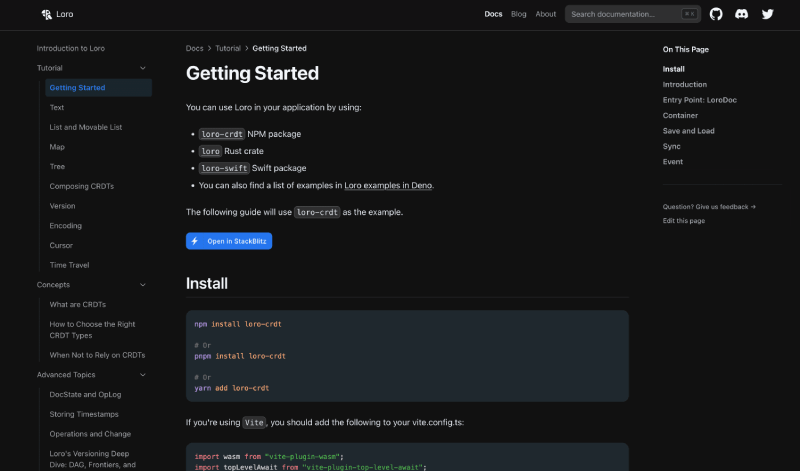Image resolution: width=800 pixels, height=471 pixels.
Task: Jump to Entry Point: LoroDoc section
Action: pyautogui.click(x=699, y=100)
